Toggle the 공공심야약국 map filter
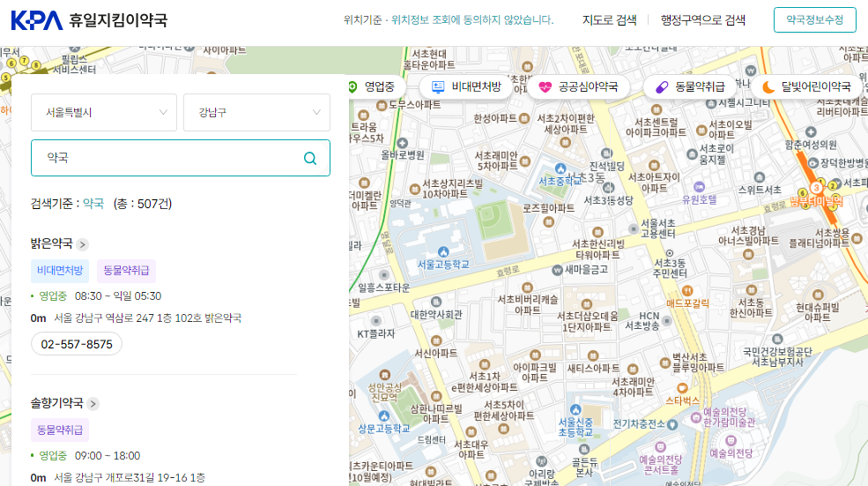This screenshot has width=868, height=486. coord(578,87)
